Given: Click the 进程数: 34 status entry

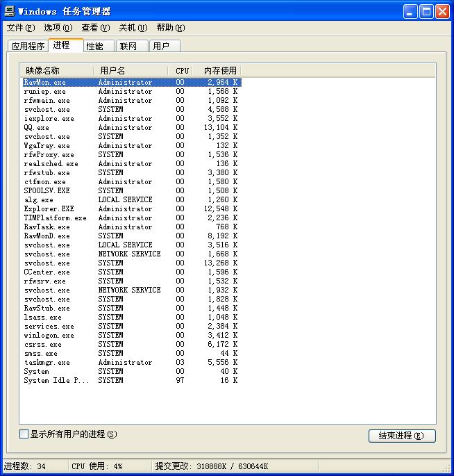Looking at the screenshot, I should tap(25, 466).
